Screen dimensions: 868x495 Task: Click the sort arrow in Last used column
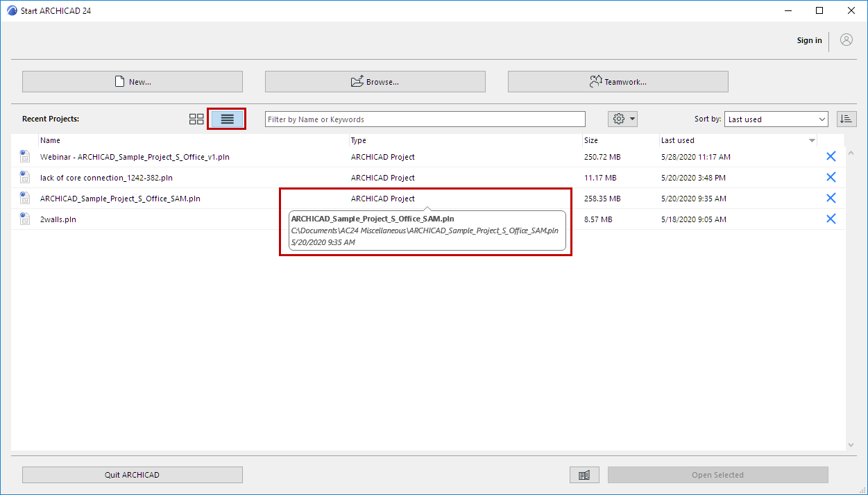812,141
